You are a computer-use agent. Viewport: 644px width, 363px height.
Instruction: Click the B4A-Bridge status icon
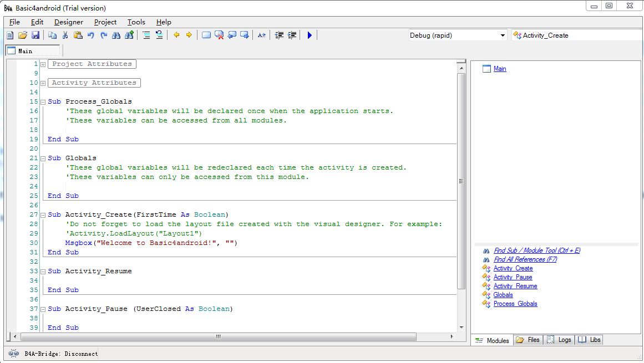point(13,354)
